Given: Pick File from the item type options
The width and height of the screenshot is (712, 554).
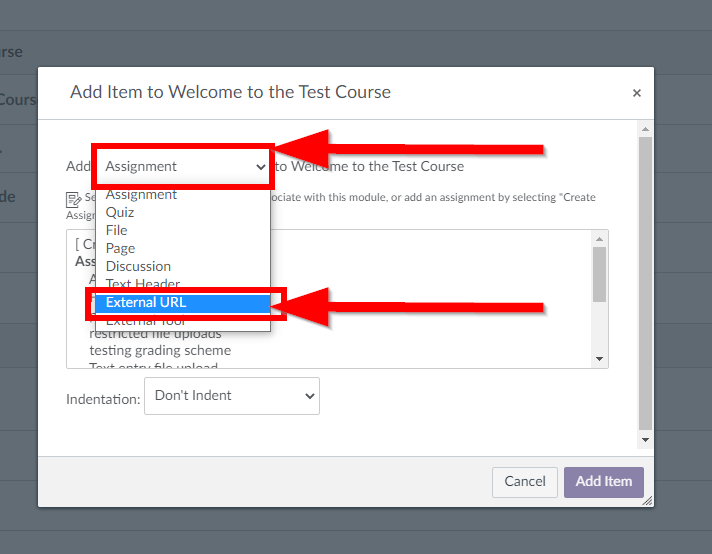Looking at the screenshot, I should (x=117, y=230).
